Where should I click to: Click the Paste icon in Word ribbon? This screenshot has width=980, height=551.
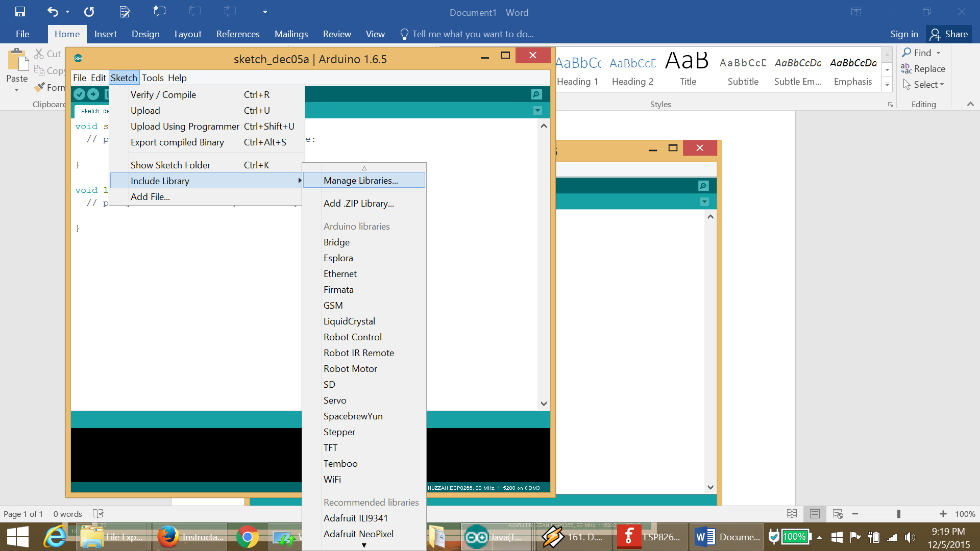[x=18, y=60]
